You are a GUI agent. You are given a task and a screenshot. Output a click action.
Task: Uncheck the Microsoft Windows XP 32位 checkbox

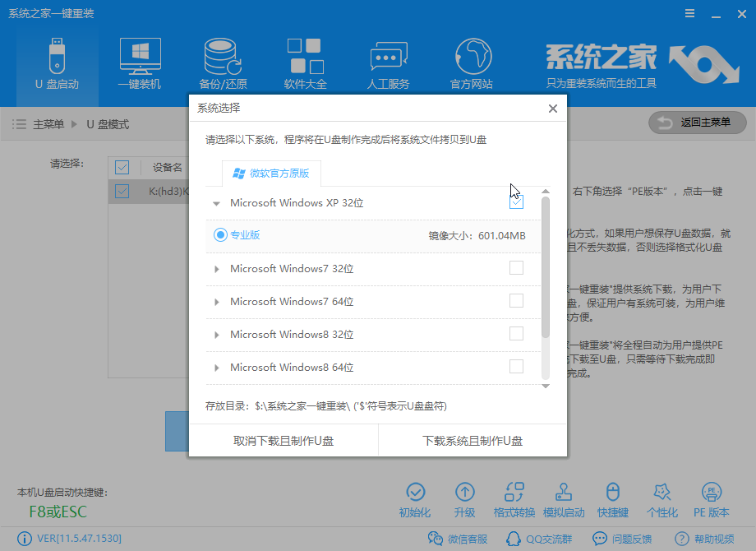[x=517, y=201]
